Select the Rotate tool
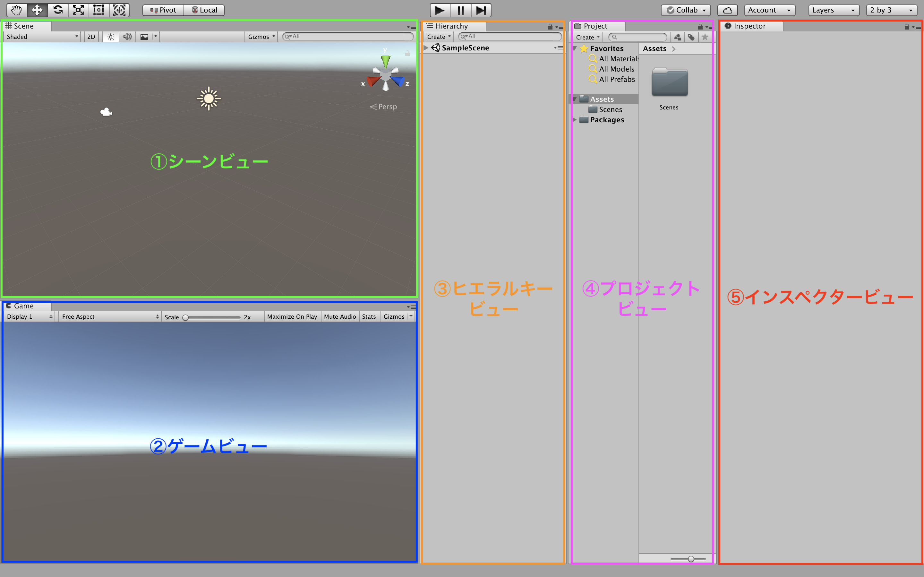Viewport: 924px width, 577px height. coord(58,10)
